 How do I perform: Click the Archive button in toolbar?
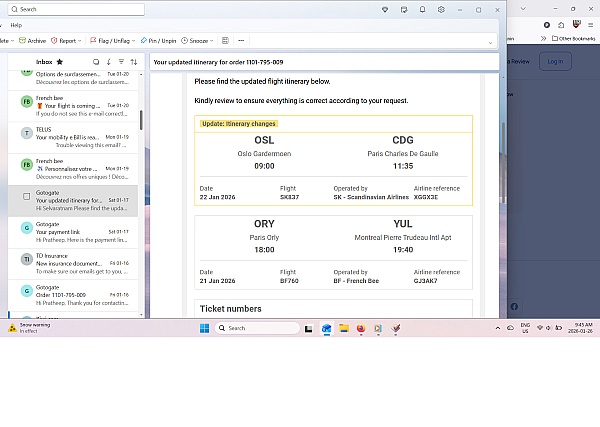(33, 41)
